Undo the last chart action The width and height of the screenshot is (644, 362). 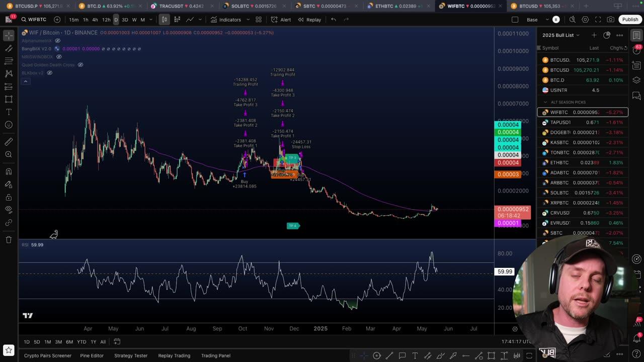(333, 20)
